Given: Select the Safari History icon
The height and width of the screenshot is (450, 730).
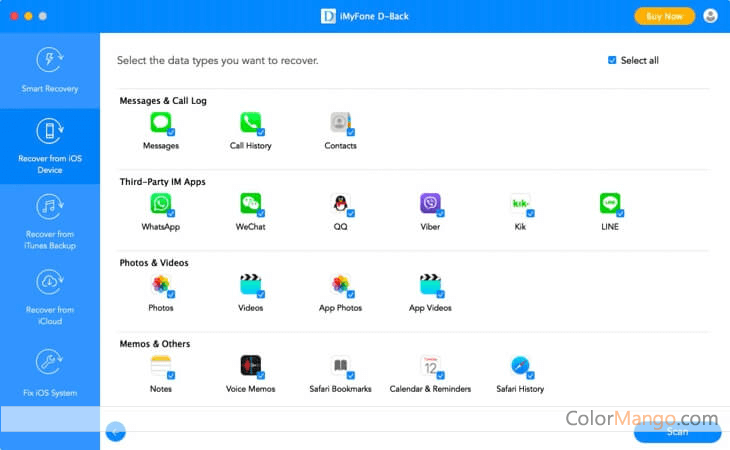Looking at the screenshot, I should (520, 365).
